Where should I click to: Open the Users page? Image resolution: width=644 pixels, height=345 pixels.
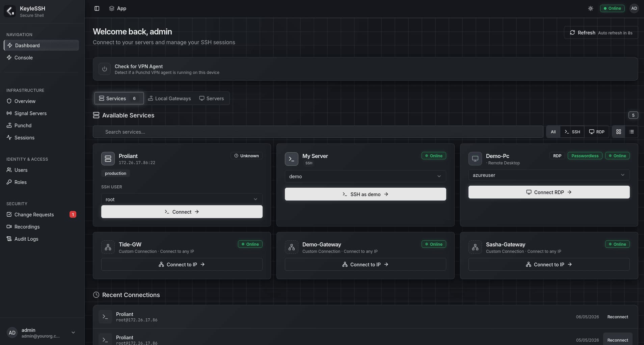42,170
